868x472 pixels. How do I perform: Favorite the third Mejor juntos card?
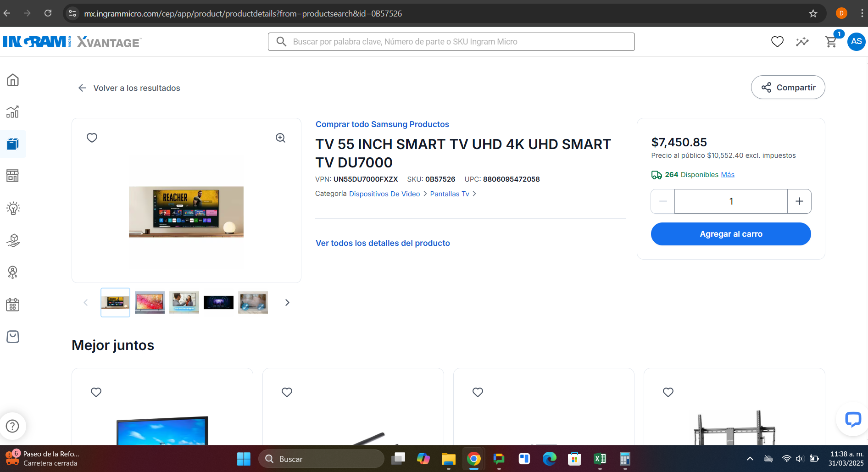(478, 392)
